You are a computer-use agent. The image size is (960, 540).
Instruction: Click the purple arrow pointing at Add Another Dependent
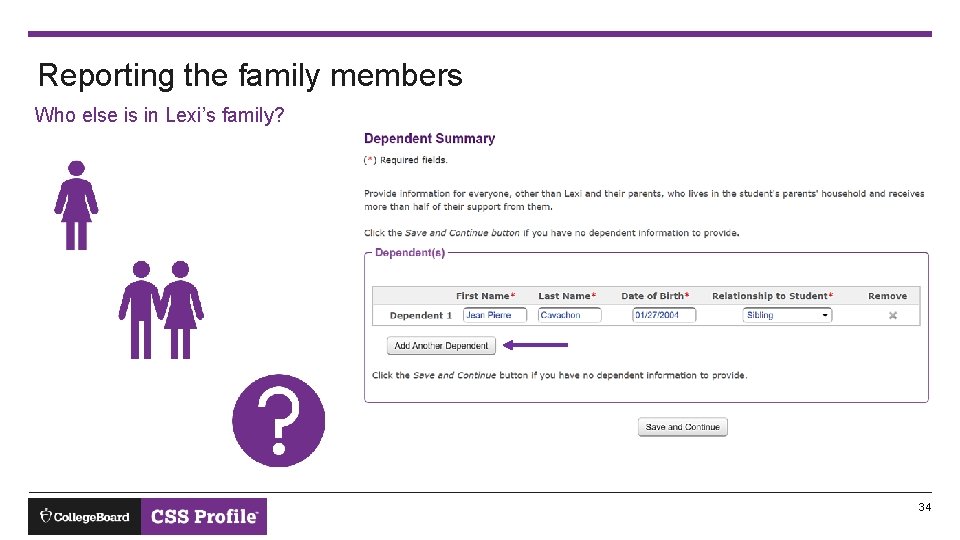(x=535, y=345)
